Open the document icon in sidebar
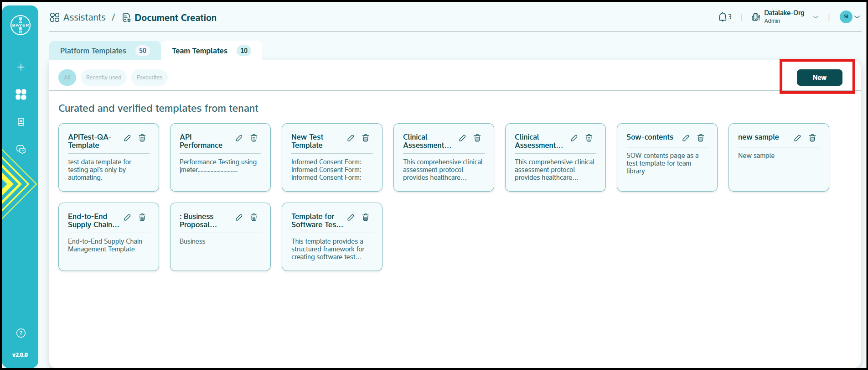868x370 pixels. [x=21, y=122]
